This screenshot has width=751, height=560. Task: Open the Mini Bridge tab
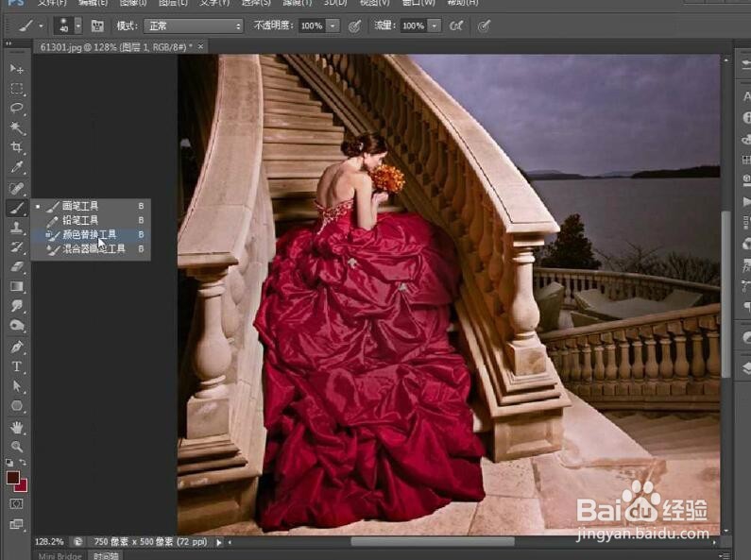[x=60, y=555]
